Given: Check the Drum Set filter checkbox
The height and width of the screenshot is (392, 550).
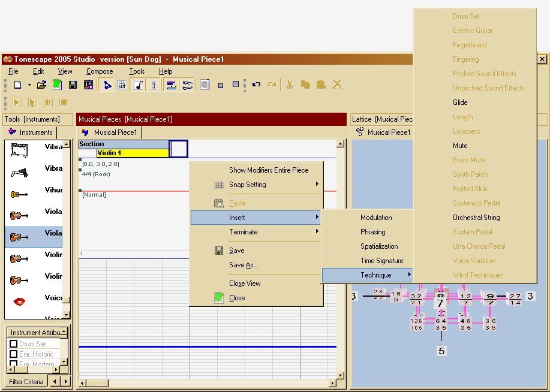Looking at the screenshot, I should tap(14, 344).
